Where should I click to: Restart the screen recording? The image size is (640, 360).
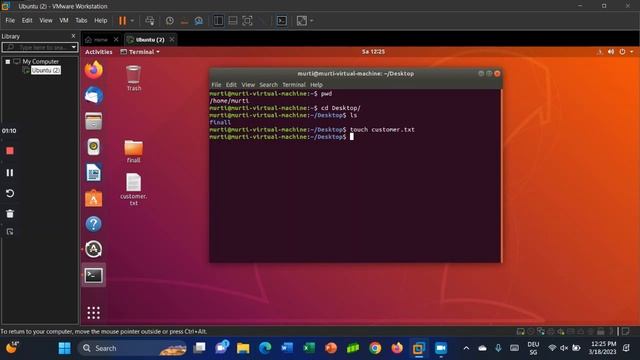coord(10,193)
